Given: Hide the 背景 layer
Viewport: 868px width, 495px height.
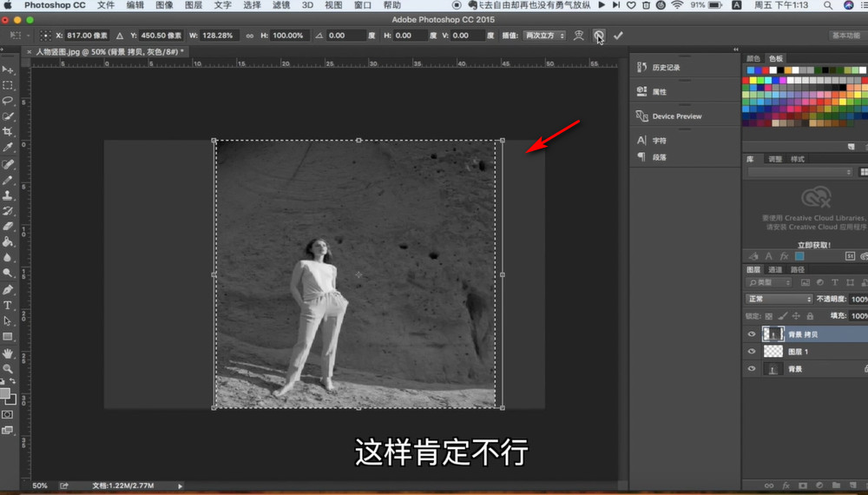Looking at the screenshot, I should click(x=751, y=368).
